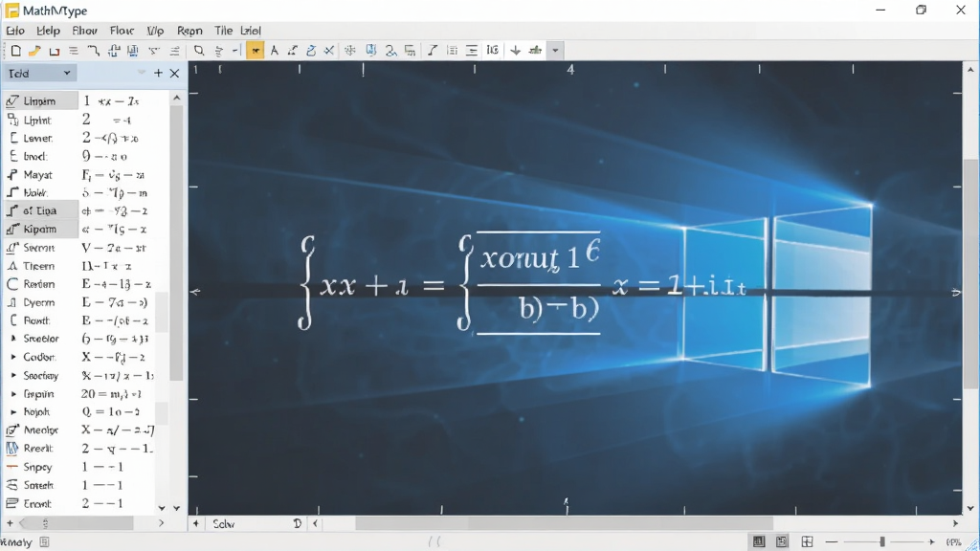Expand the Codor tree item
Viewport: 980px width, 551px height.
click(13, 358)
